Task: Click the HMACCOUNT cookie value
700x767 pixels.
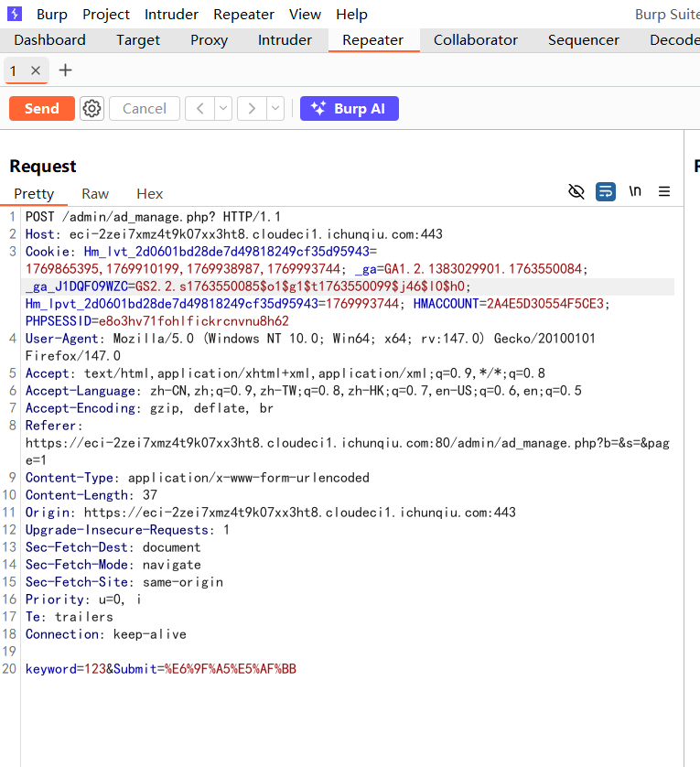Action: (x=545, y=304)
